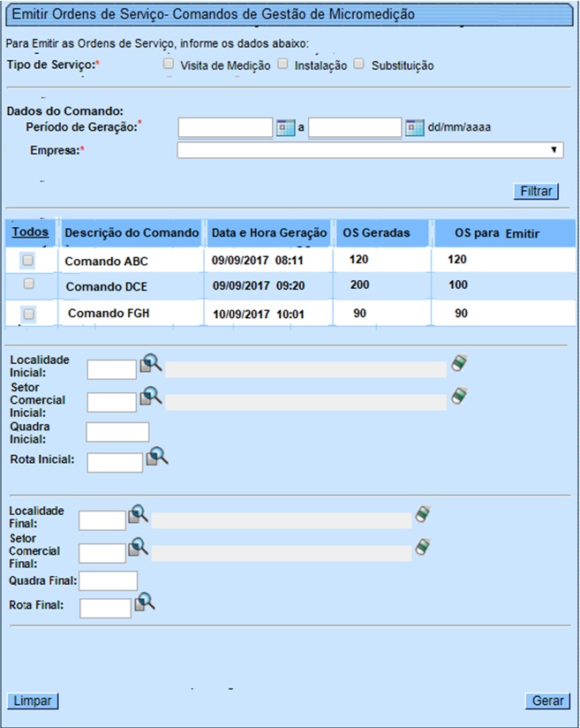Click the OS para Emitir column header
The height and width of the screenshot is (728, 580).
point(497,233)
